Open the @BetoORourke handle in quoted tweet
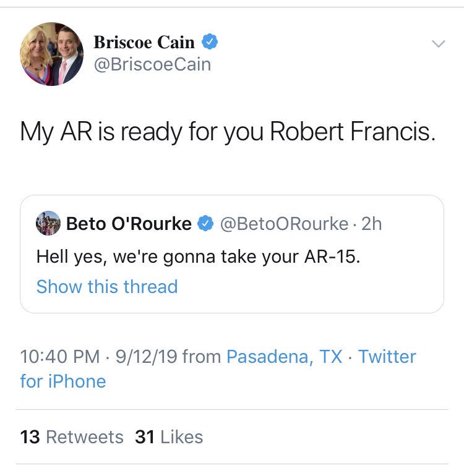Image resolution: width=464 pixels, height=476 pixels. [x=284, y=224]
